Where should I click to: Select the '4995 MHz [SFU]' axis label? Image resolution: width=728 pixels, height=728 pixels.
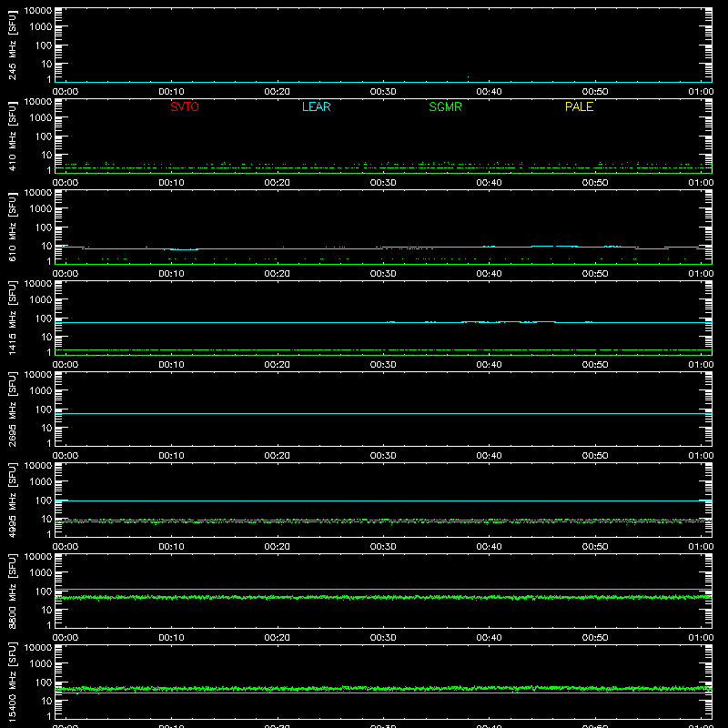click(x=13, y=500)
